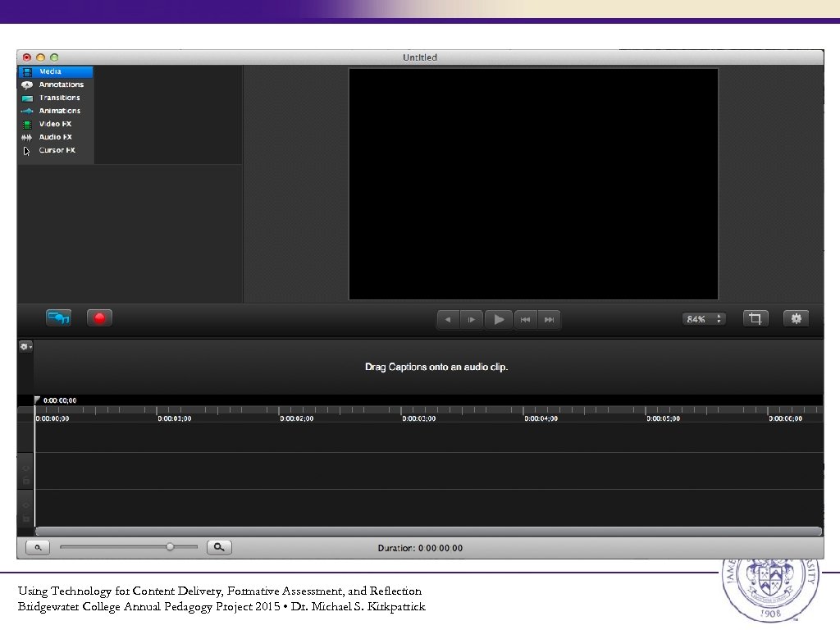The height and width of the screenshot is (630, 840).
Task: Click the timeline playhead marker
Action: pyautogui.click(x=37, y=399)
